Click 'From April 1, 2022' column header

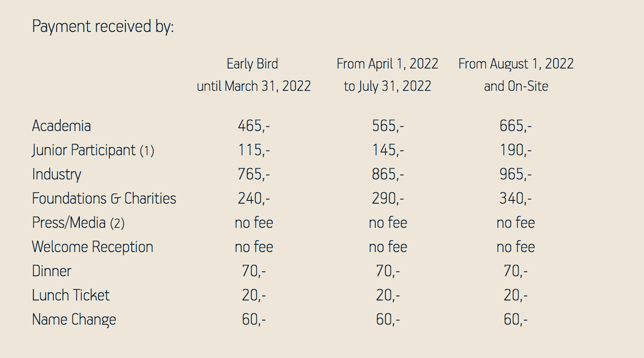(388, 63)
